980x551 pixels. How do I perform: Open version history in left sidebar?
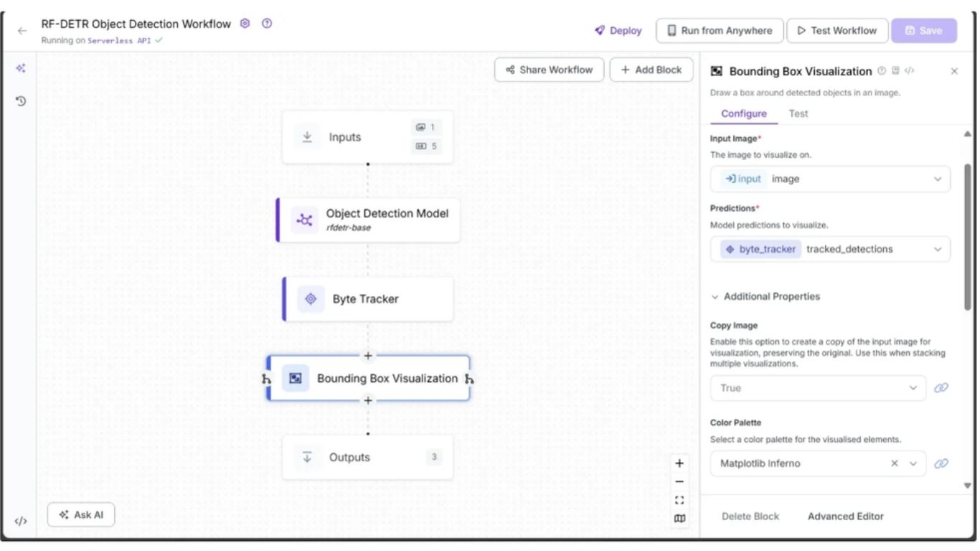click(21, 101)
